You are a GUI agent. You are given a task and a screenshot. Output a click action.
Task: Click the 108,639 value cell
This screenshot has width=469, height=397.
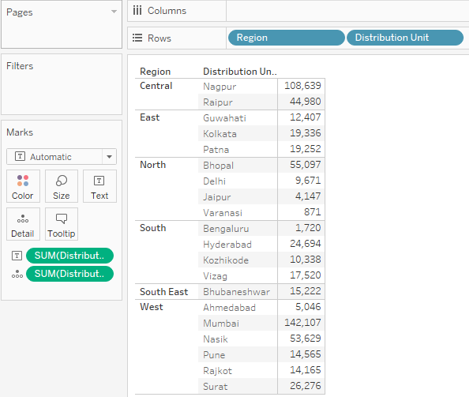point(303,86)
